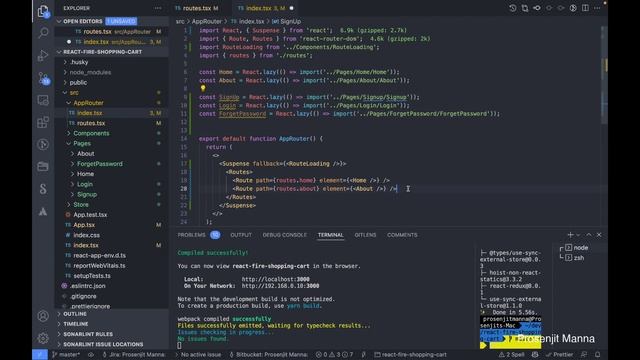Screen dimensions: 640x360
Task: Open the Extensions view in activity bar
Action: [43, 122]
